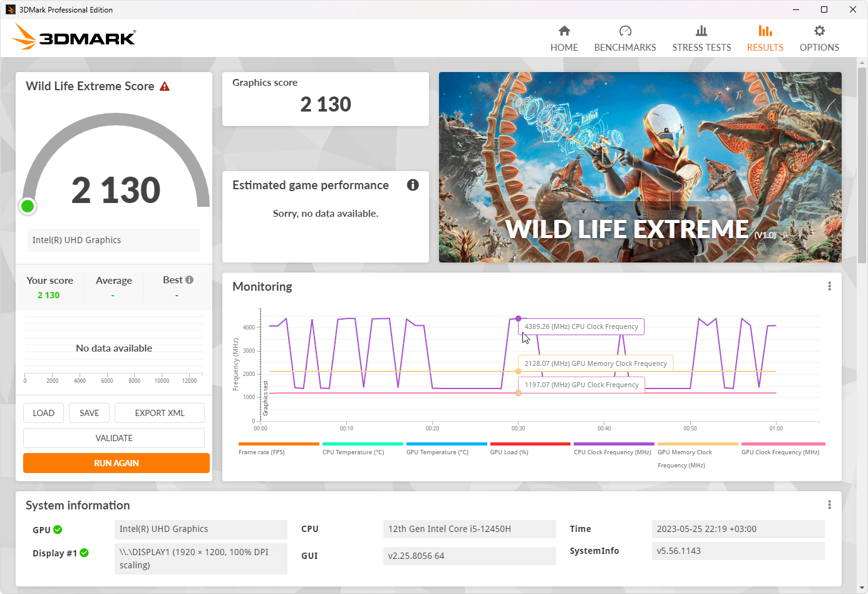Click the vertical scrollbar thumb
Image resolution: width=868 pixels, height=594 pixels.
click(862, 164)
